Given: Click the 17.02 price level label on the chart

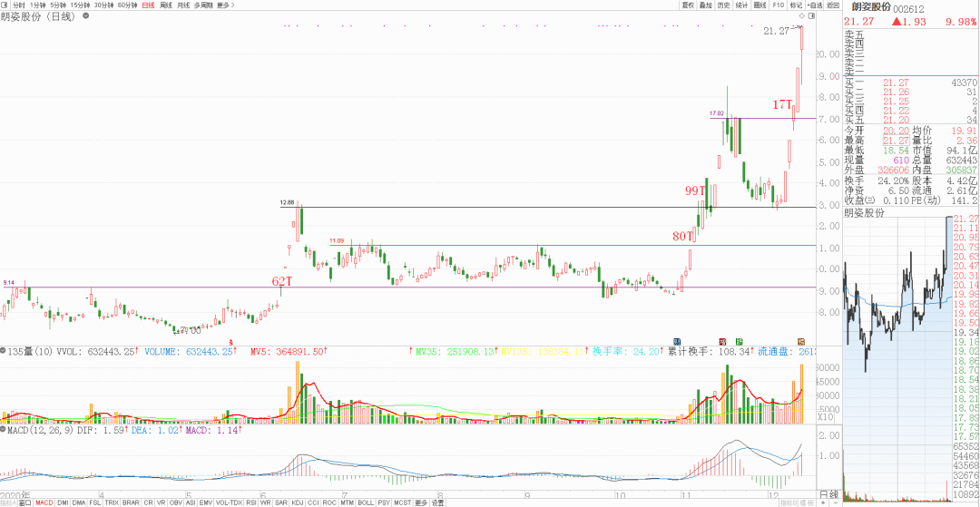Looking at the screenshot, I should pos(716,113).
